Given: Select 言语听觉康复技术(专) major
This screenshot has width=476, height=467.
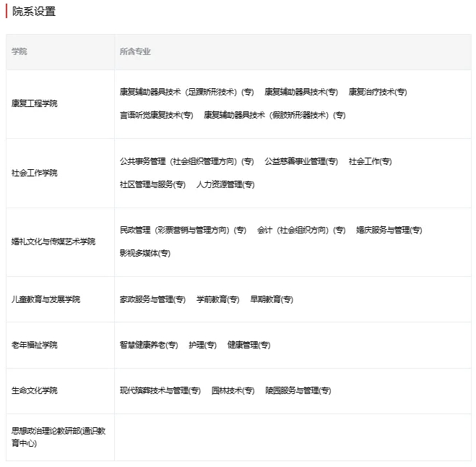Looking at the screenshot, I should click(x=156, y=115).
